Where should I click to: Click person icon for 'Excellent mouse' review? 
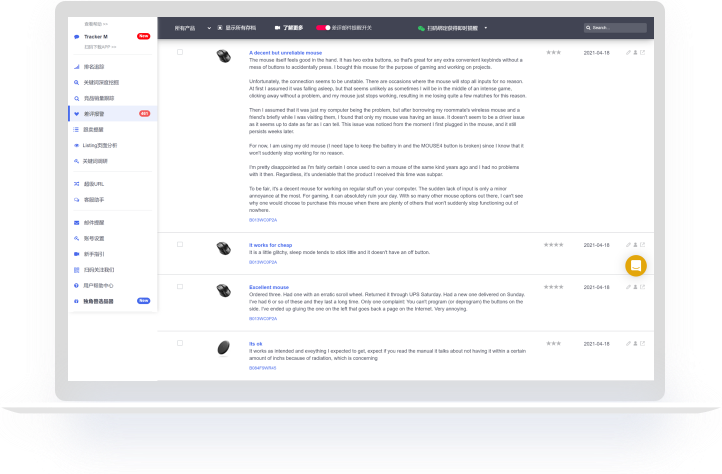click(635, 287)
